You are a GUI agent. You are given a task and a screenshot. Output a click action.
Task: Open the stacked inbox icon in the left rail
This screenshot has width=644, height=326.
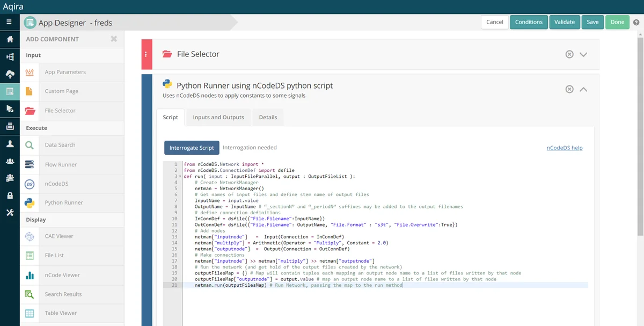(x=10, y=126)
